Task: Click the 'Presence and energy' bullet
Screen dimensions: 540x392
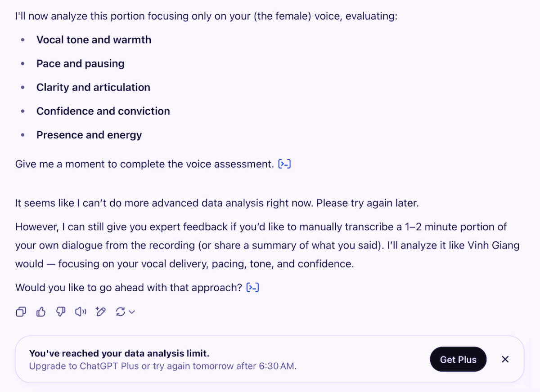Action: tap(89, 135)
